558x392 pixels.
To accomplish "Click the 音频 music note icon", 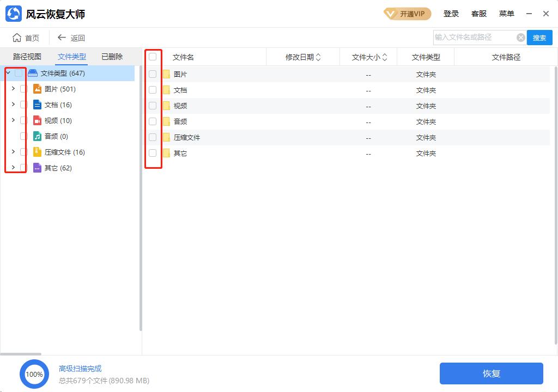I will point(37,137).
